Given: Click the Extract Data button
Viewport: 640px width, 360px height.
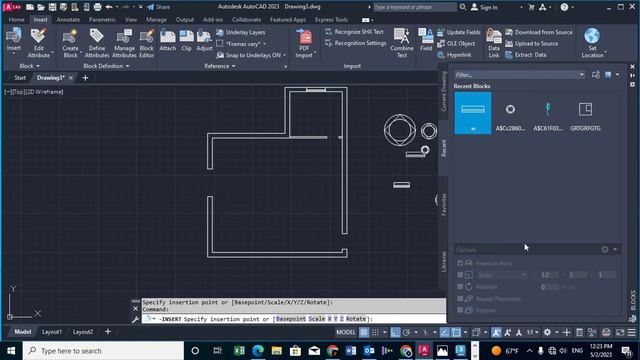Looking at the screenshot, I should (526, 55).
